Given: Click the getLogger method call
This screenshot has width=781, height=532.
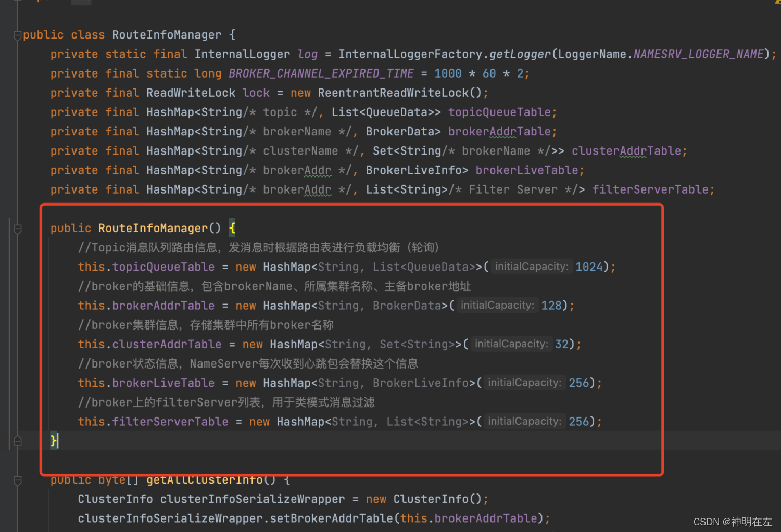Looking at the screenshot, I should click(x=520, y=54).
